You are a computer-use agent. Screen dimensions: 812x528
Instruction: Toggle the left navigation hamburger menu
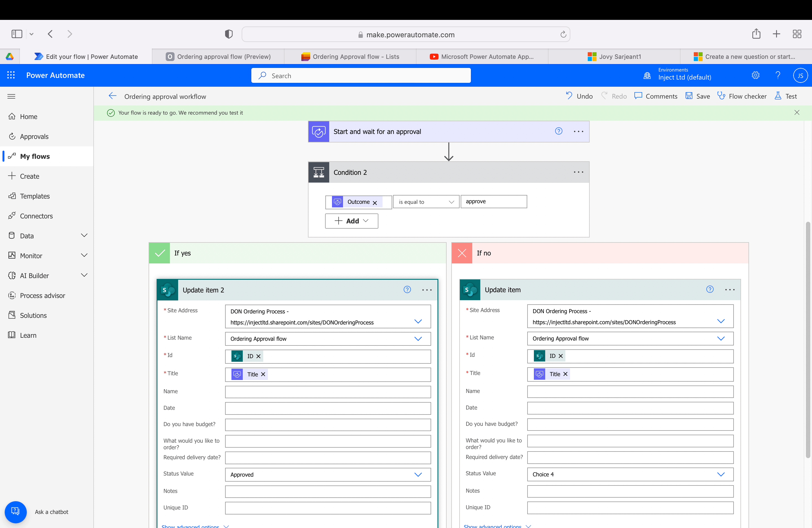(11, 96)
